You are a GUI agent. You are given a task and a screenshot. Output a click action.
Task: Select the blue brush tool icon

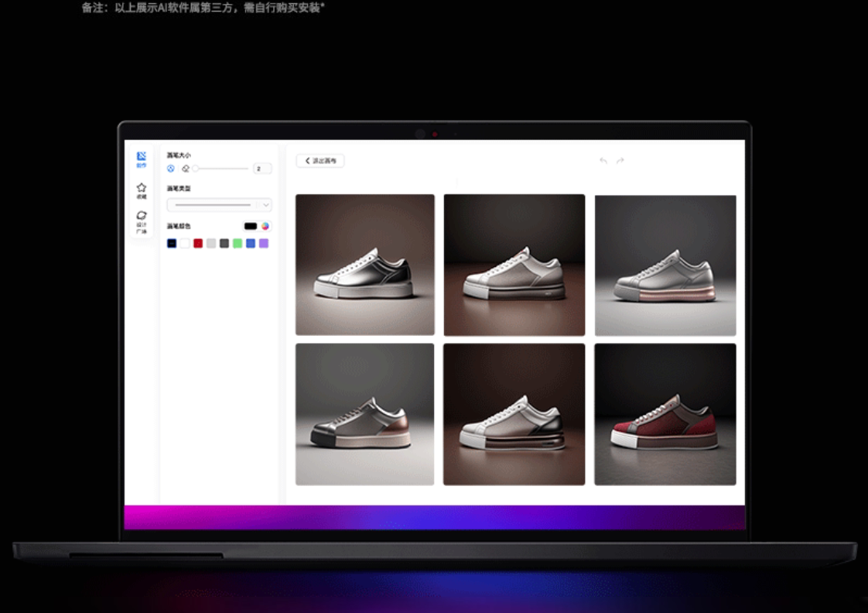[x=171, y=168]
